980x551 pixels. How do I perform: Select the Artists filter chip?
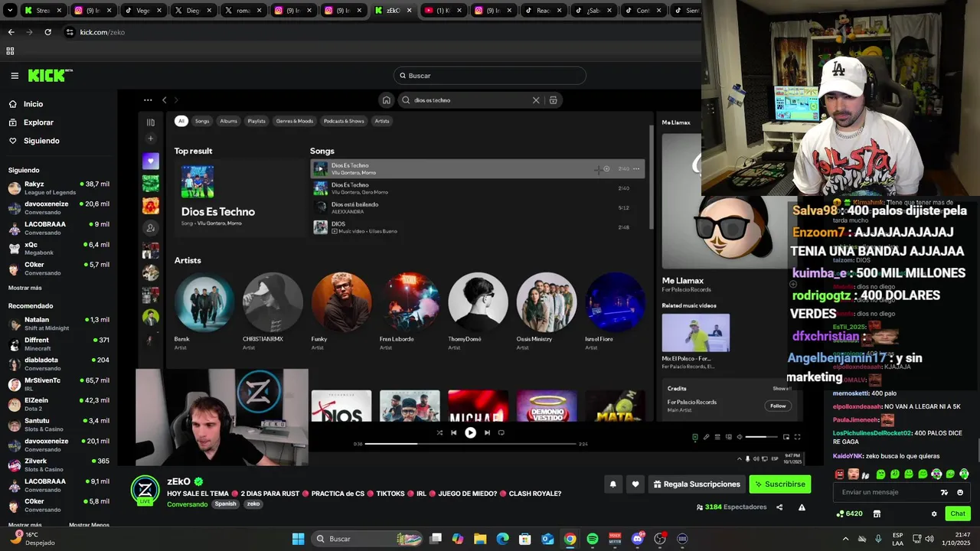click(382, 121)
